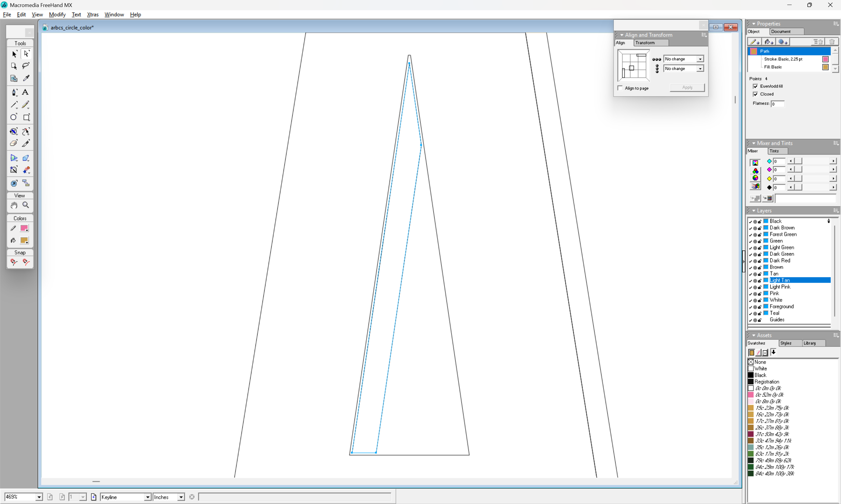Enable Align to page checkbox
This screenshot has width=841, height=504.
coord(620,88)
